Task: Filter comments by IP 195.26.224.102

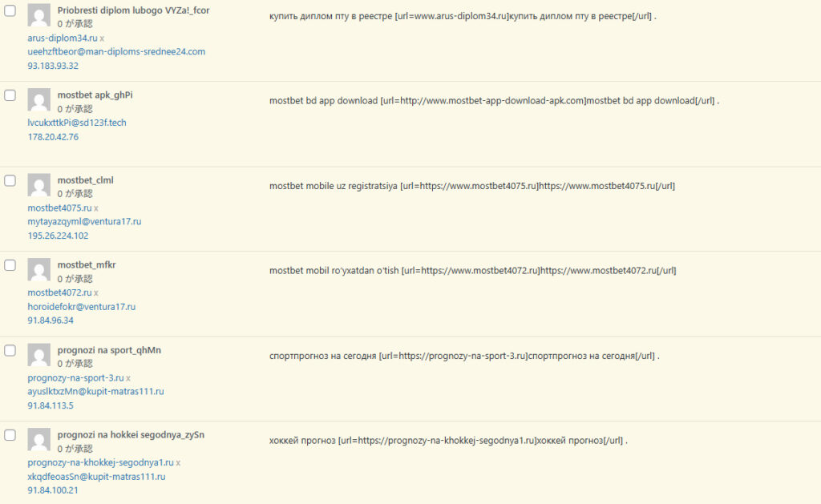Action: (58, 236)
